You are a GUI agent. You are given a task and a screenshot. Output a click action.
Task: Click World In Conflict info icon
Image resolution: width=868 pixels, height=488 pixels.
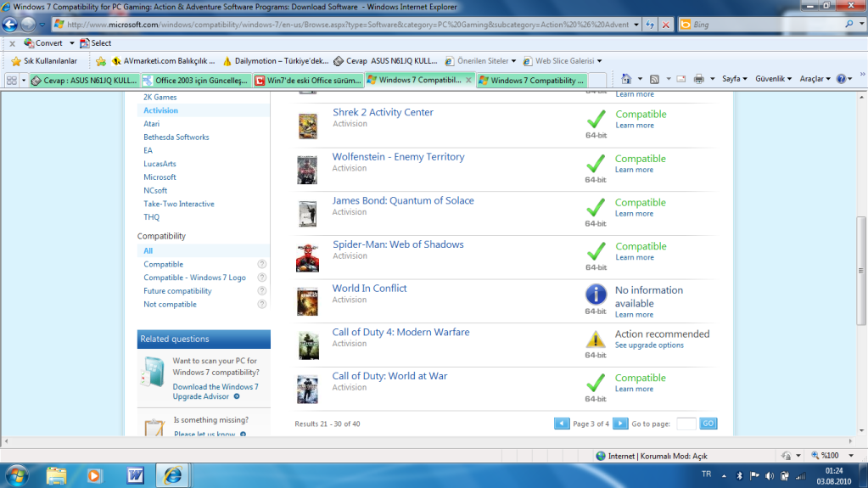coord(596,294)
